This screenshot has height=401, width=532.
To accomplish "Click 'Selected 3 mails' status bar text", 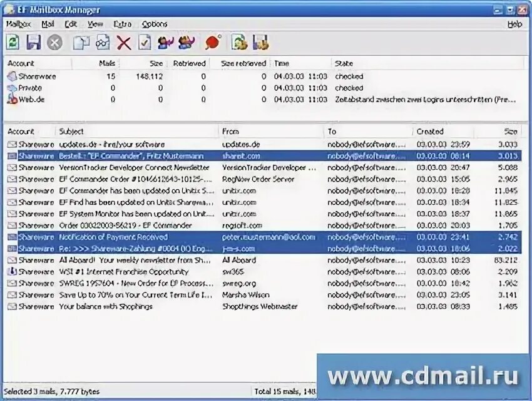I will (52, 392).
